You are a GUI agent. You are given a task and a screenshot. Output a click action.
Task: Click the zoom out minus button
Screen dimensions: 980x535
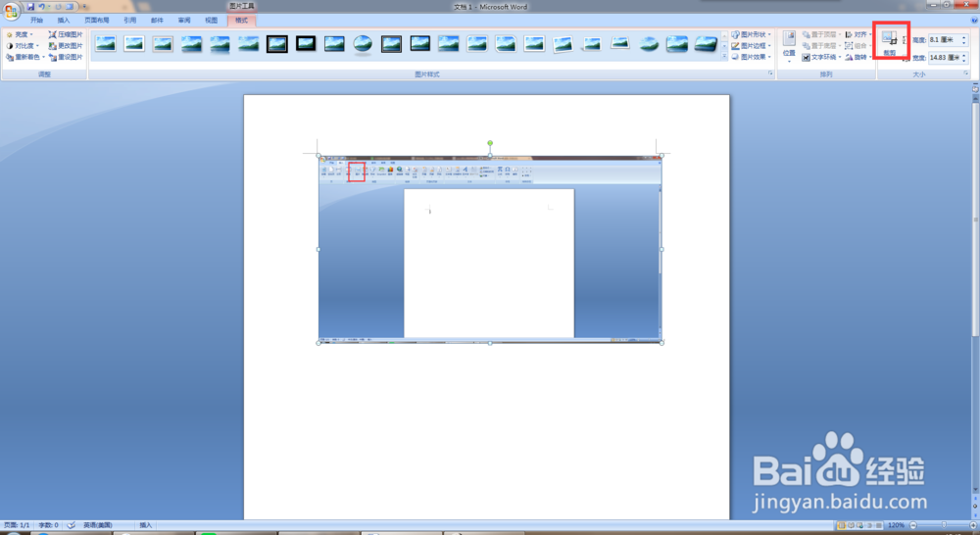tap(913, 525)
